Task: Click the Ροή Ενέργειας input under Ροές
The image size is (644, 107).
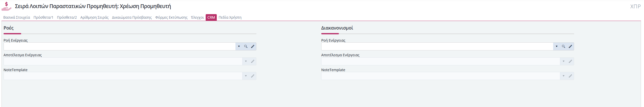Action: (x=120, y=46)
